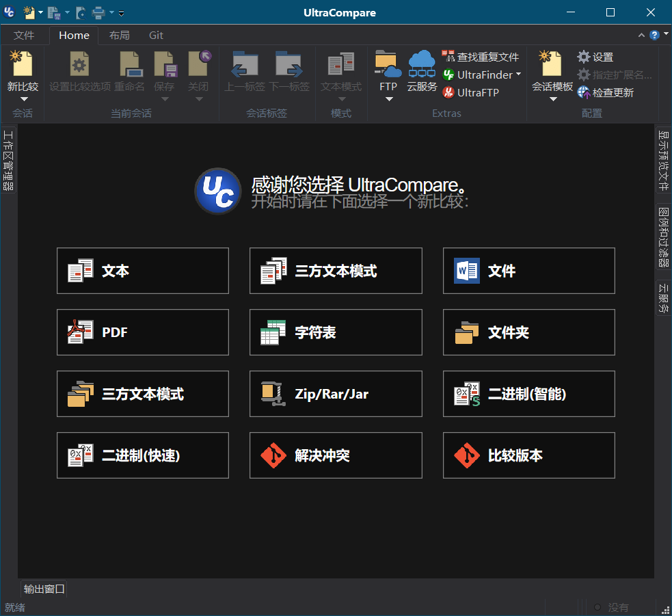
Task: Click quick access save session icon
Action: coord(53,13)
